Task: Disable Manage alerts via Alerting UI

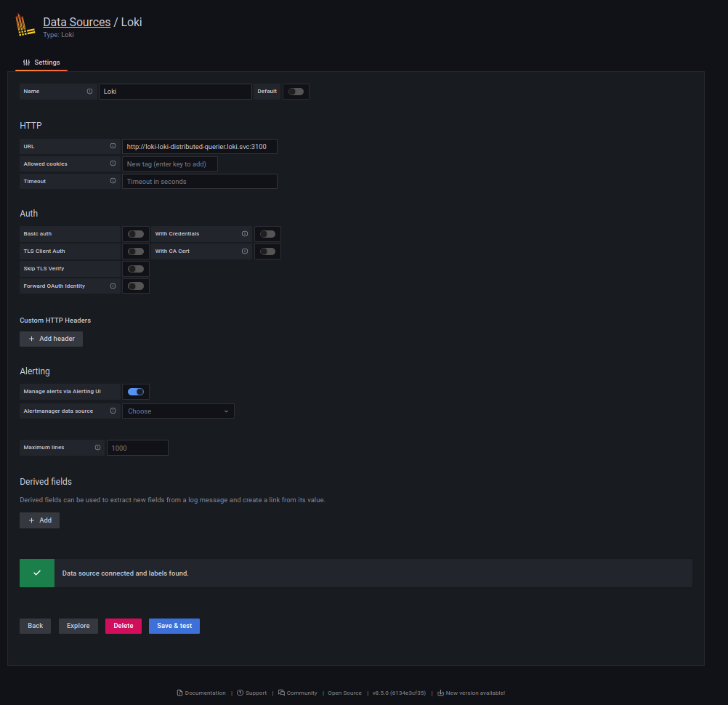Action: tap(136, 392)
